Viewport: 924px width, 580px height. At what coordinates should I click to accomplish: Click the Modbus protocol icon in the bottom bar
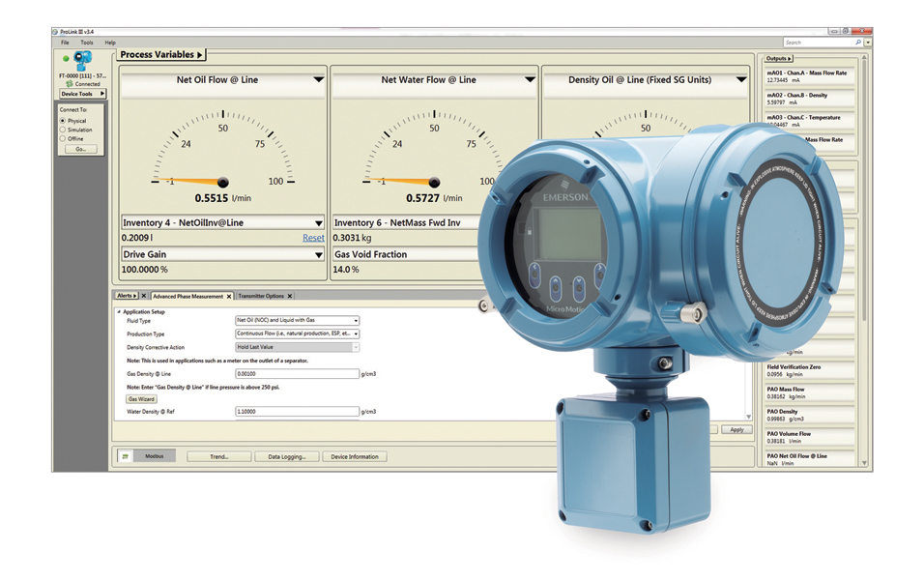[125, 456]
